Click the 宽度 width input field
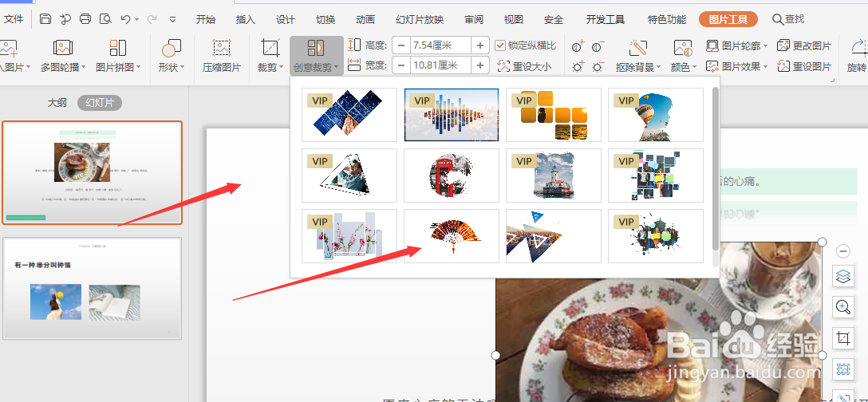The image size is (868, 402). (440, 65)
